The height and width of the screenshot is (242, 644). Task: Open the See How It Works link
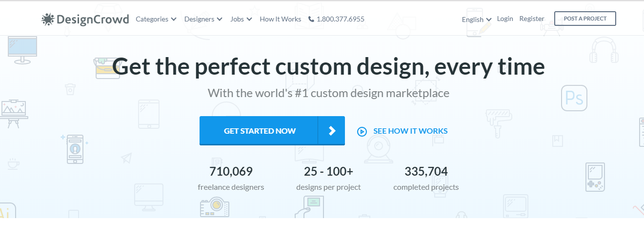[410, 131]
